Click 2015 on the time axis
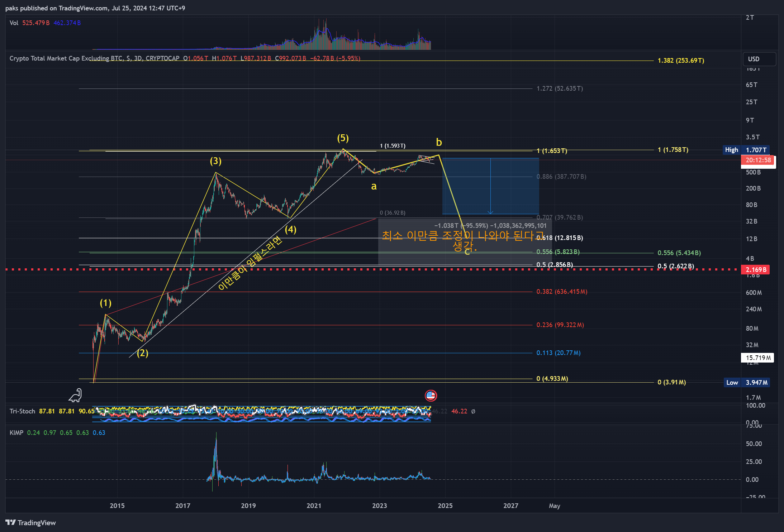This screenshot has height=532, width=784. pos(117,506)
